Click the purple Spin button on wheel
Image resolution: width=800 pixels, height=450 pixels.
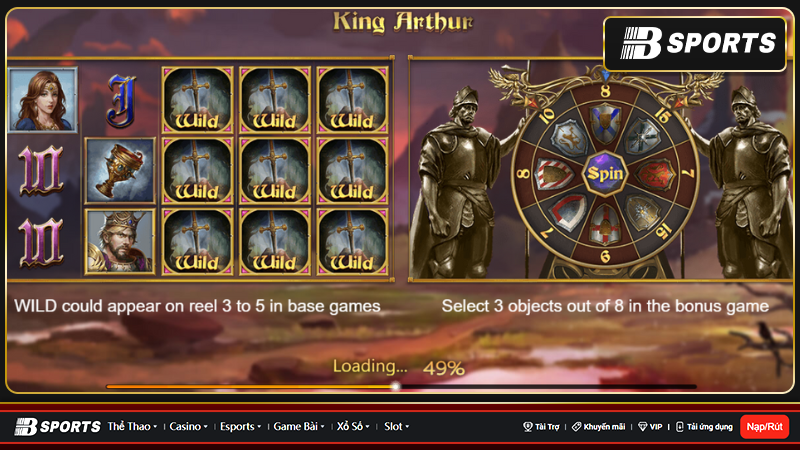pos(605,174)
